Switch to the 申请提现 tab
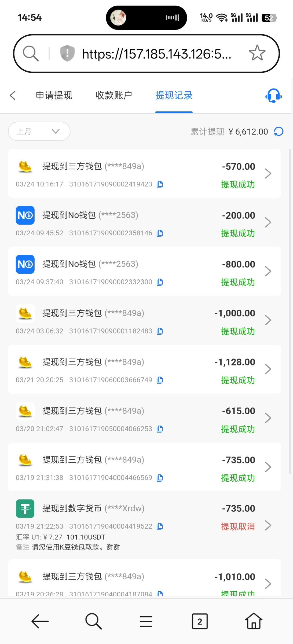 pos(54,96)
